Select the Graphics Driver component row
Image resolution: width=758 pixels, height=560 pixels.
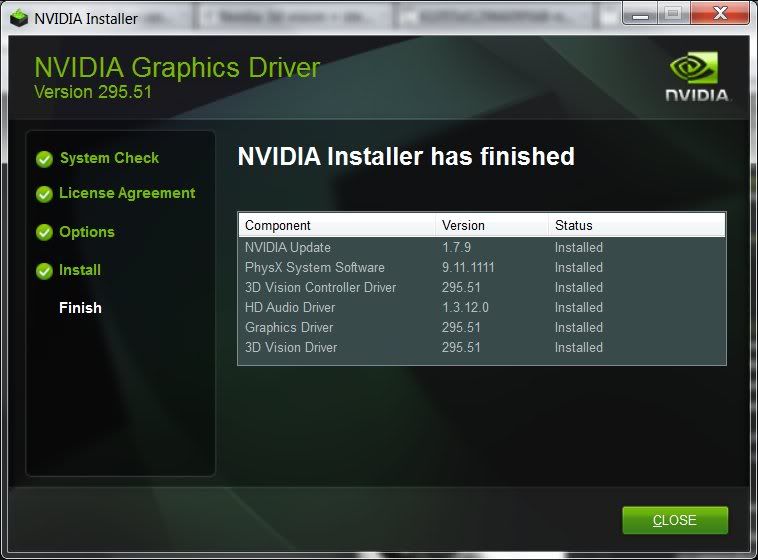click(482, 327)
